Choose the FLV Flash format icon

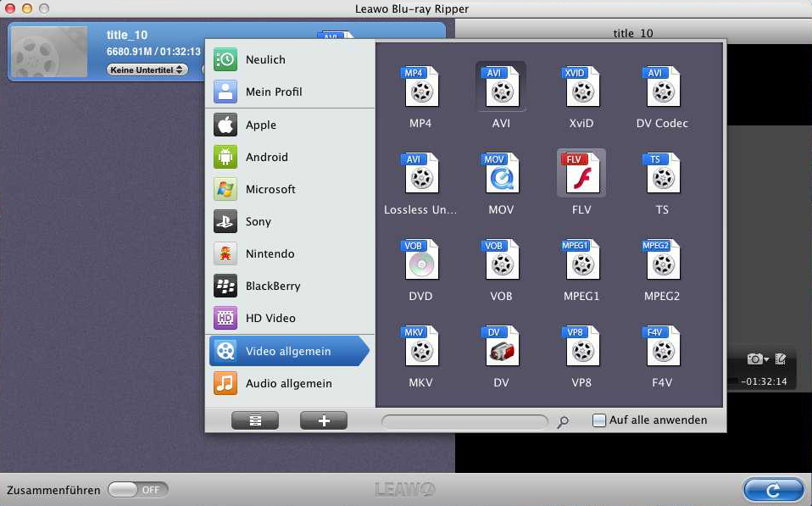pyautogui.click(x=581, y=174)
